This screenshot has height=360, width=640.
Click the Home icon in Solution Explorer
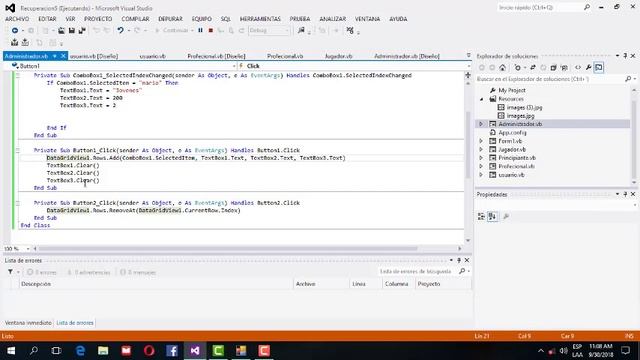tap(502, 68)
